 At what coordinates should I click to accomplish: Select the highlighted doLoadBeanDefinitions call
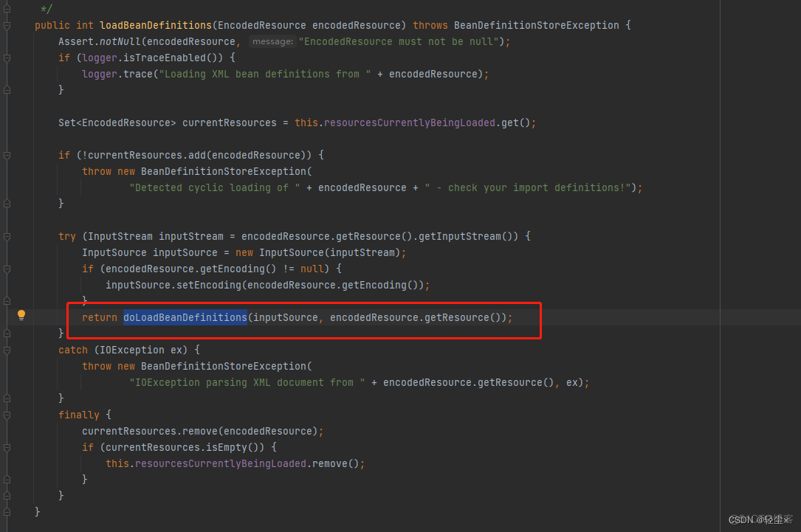tap(185, 317)
